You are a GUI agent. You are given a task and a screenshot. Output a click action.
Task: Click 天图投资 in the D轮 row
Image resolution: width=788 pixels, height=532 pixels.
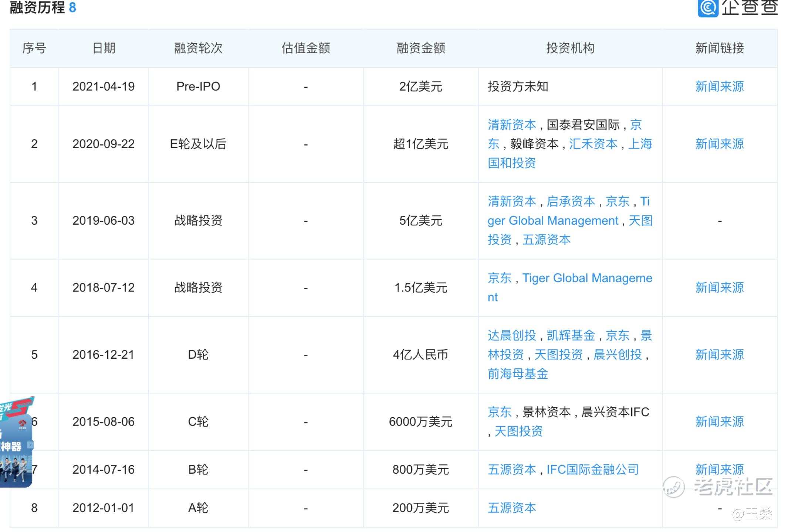pyautogui.click(x=558, y=355)
